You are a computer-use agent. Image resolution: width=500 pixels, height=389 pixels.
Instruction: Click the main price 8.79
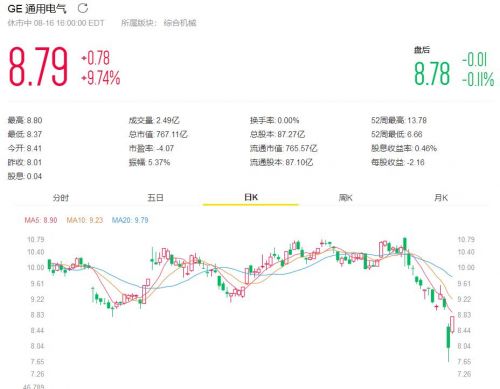(x=38, y=67)
